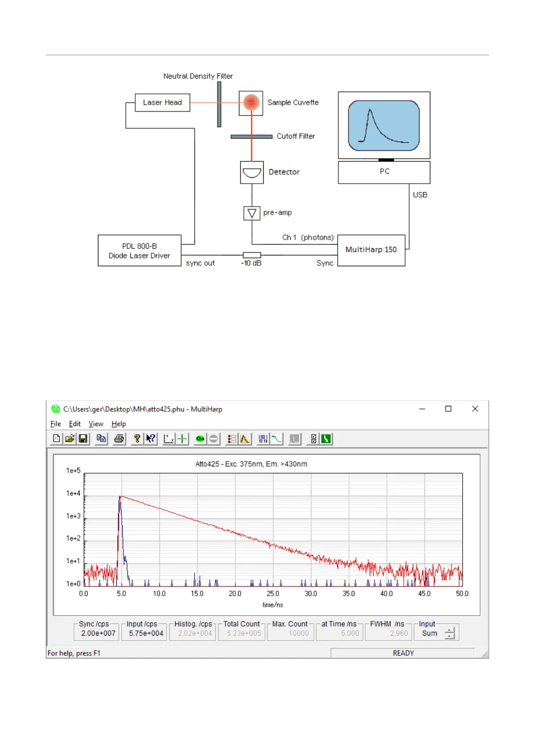The height and width of the screenshot is (756, 535).
Task: Decrease the Input channel with down arrow
Action: (x=450, y=636)
